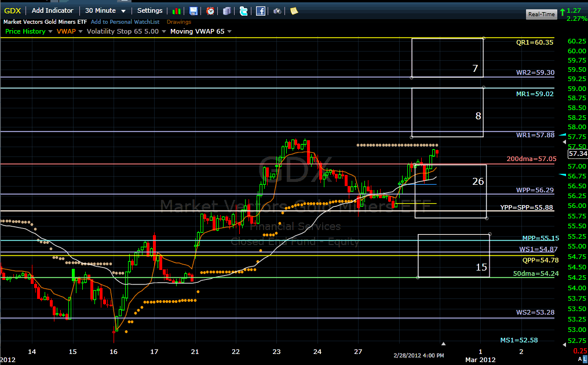Open the Add Indicator menu

click(53, 11)
